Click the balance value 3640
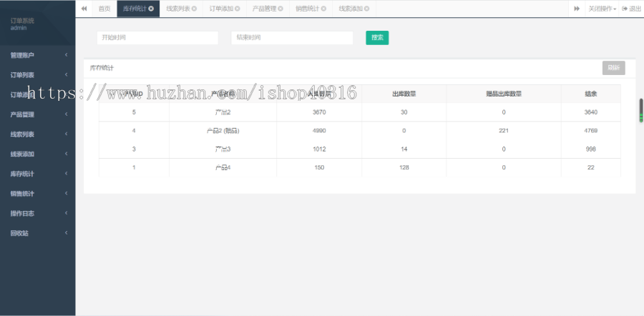Image resolution: width=644 pixels, height=316 pixels. coord(590,112)
